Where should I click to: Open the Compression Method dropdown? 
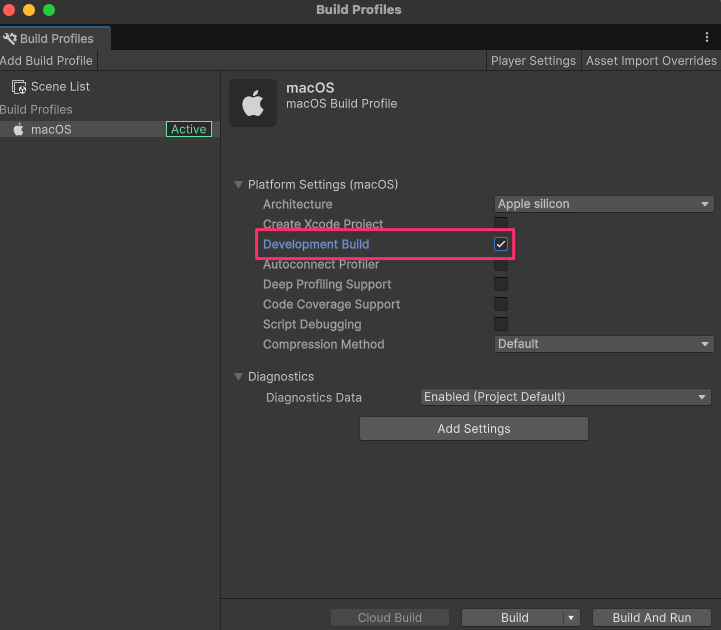pyautogui.click(x=604, y=344)
